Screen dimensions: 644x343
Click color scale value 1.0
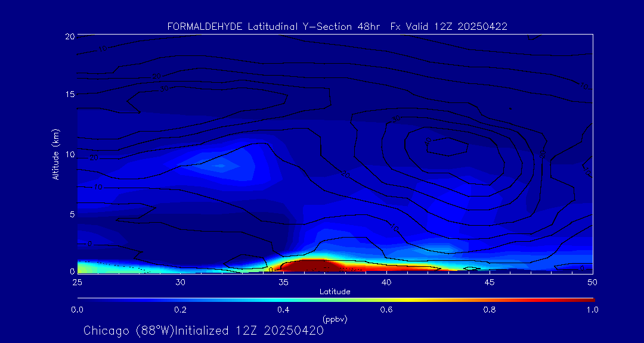click(592, 310)
